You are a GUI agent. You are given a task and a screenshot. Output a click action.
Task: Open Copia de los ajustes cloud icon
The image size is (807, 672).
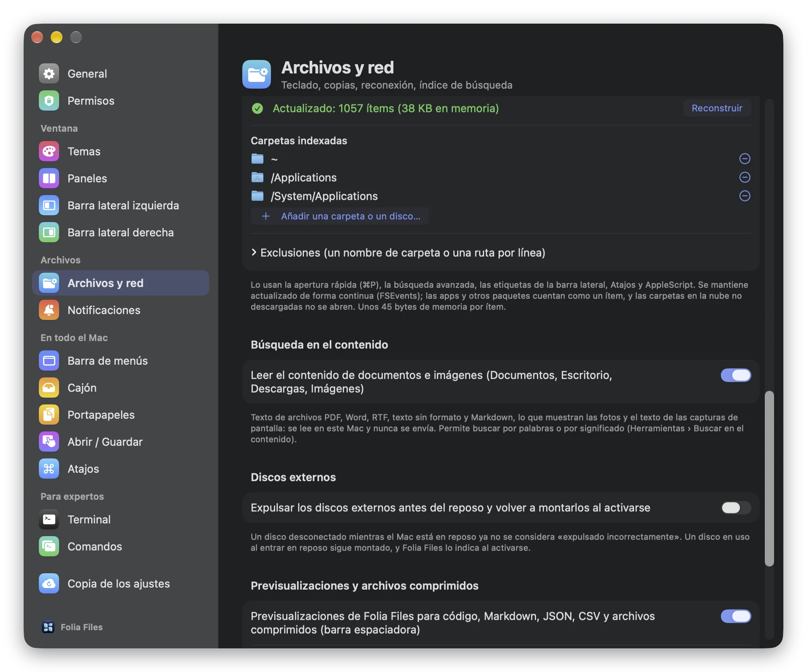[49, 584]
